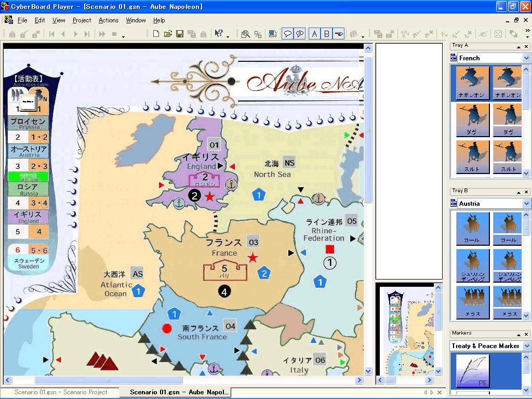532x399 pixels.
Task: Click the step-to-last-move playback icon
Action: 87,34
